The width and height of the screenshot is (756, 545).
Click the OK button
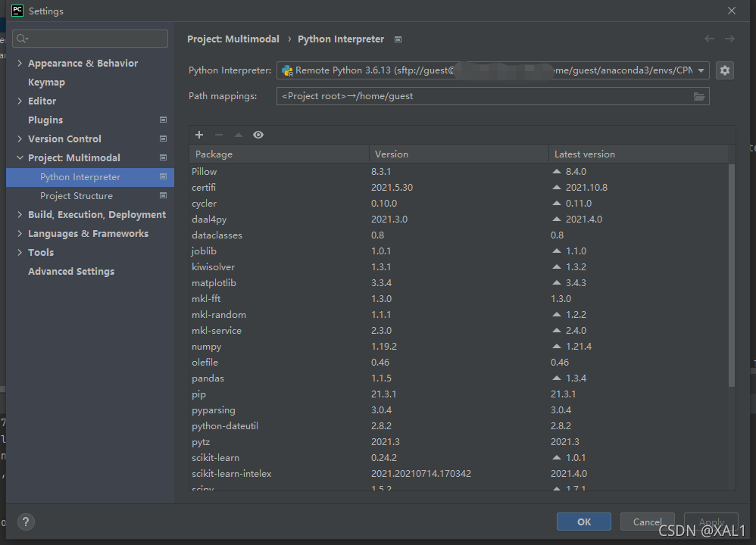pos(584,522)
